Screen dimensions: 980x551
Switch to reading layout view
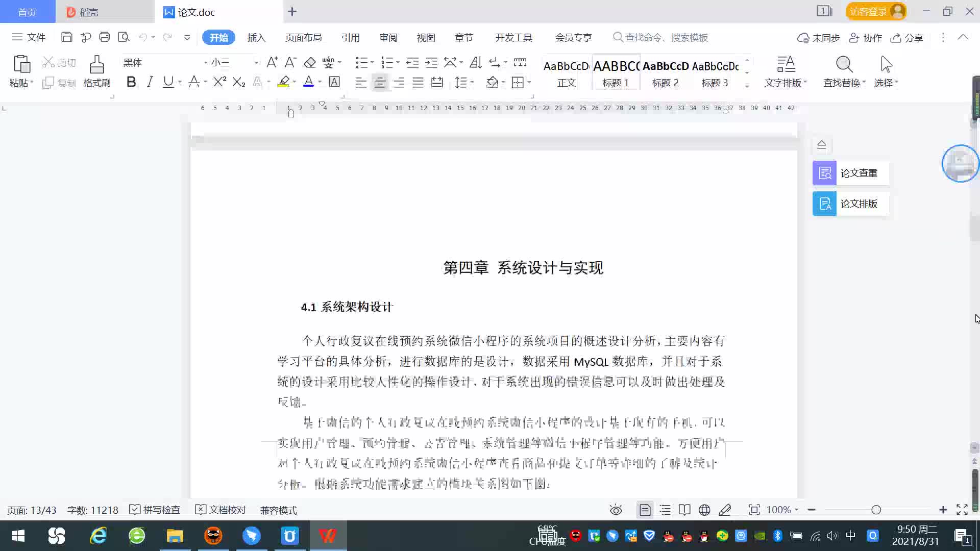pos(684,510)
